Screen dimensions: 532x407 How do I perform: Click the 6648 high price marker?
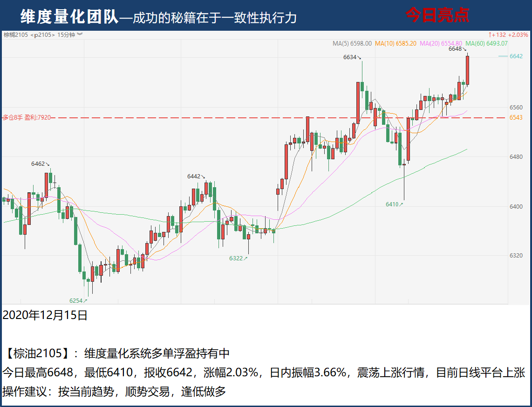tap(455, 49)
